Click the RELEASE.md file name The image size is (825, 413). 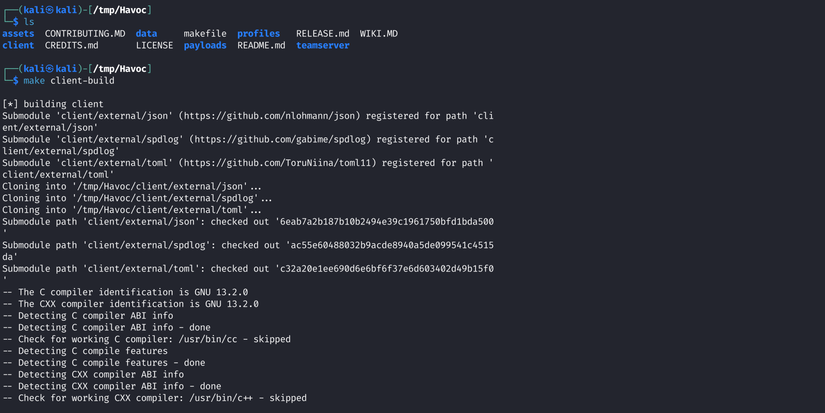322,33
